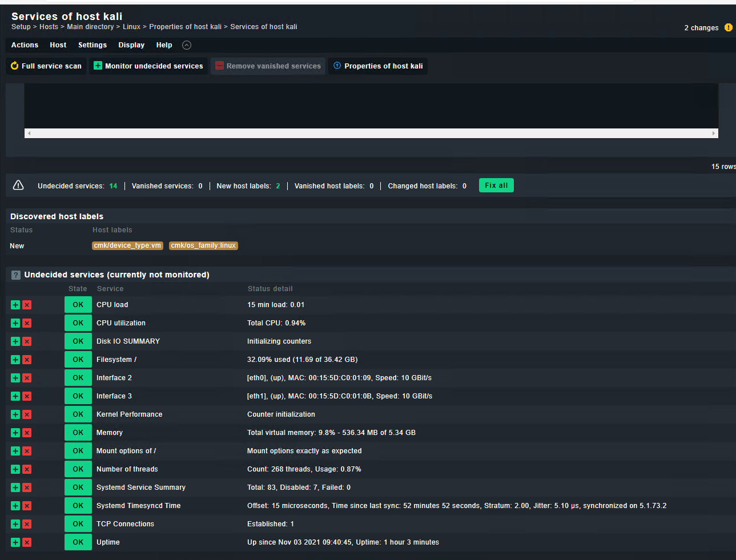Click green plus icon for TCP Connections
736x560 pixels.
pyautogui.click(x=15, y=524)
